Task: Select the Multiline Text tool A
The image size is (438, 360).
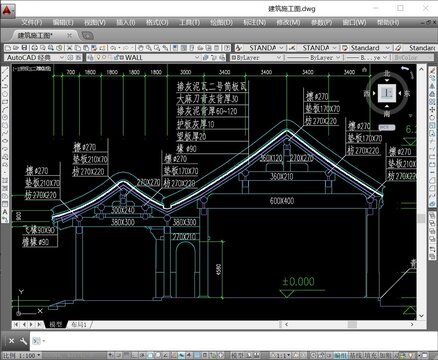Action: point(5,212)
